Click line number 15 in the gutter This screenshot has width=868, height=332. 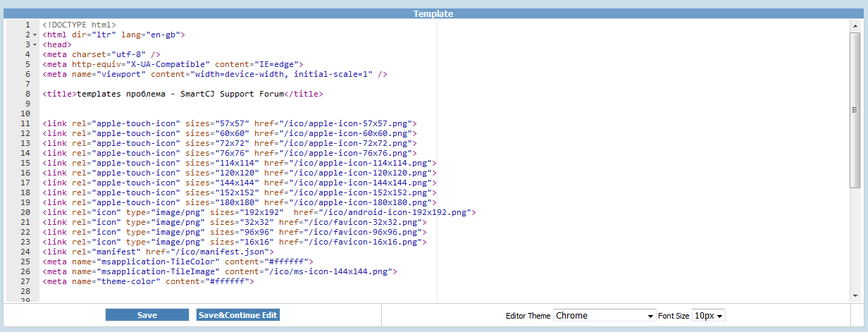click(25, 163)
